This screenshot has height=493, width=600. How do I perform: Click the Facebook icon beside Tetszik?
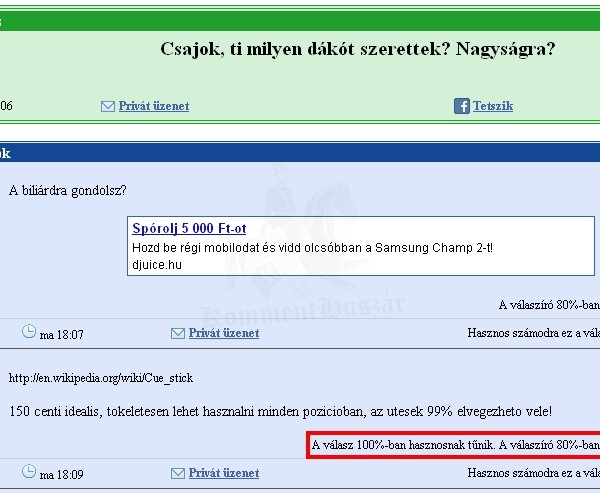(462, 106)
